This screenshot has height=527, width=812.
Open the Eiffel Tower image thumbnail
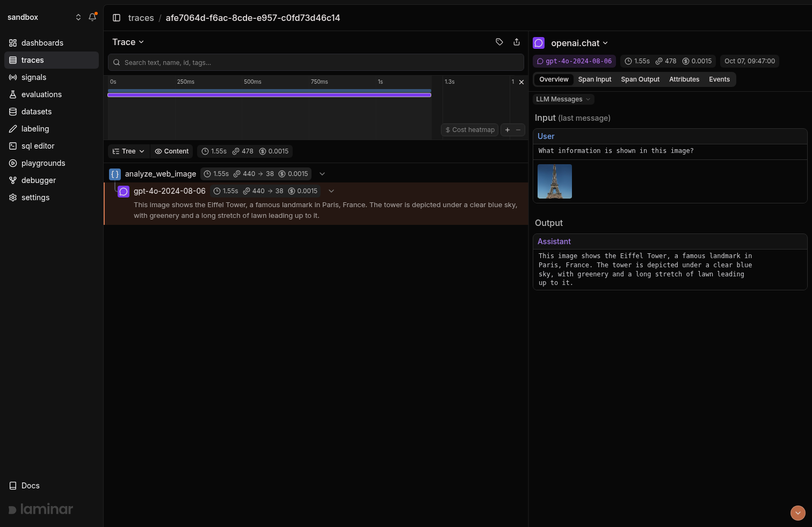[x=555, y=181]
